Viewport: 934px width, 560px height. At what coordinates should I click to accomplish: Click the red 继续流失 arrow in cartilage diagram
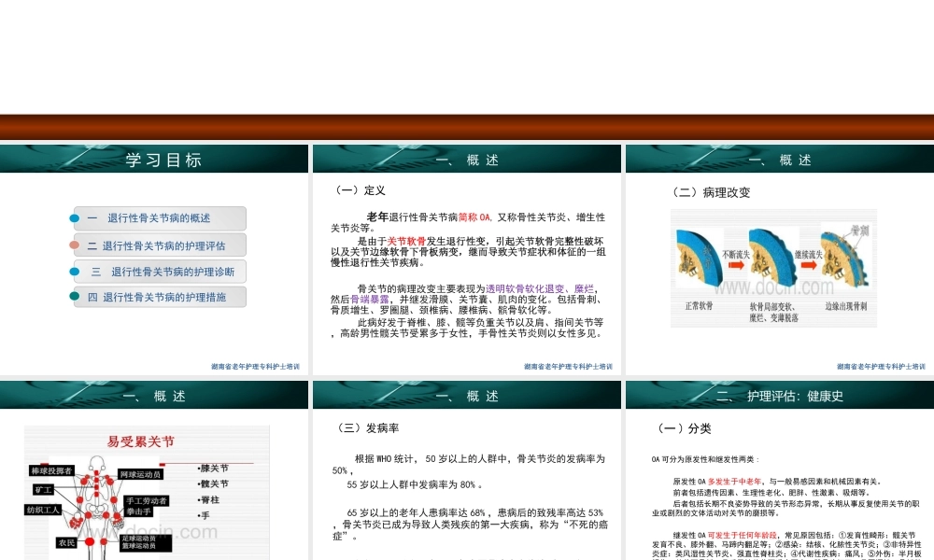point(808,265)
